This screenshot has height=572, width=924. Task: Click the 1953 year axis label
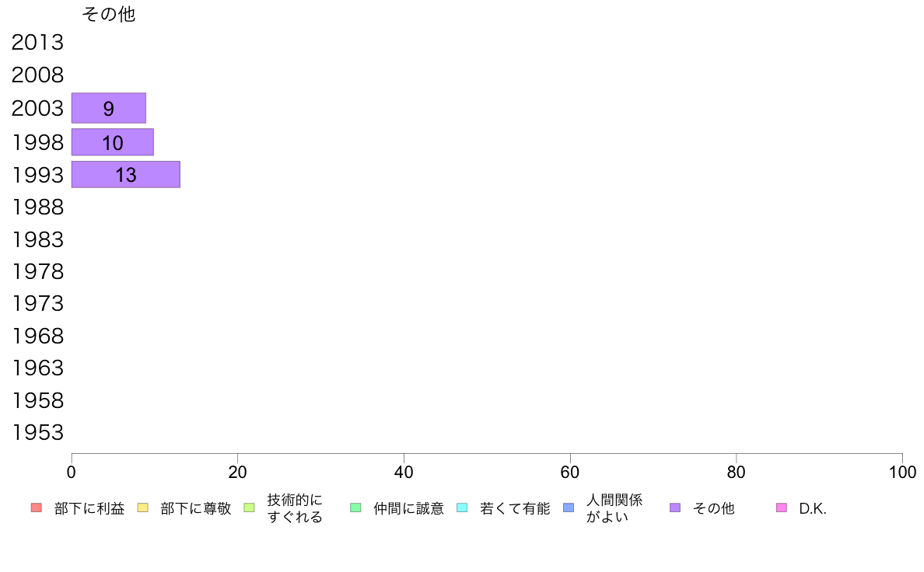(37, 432)
